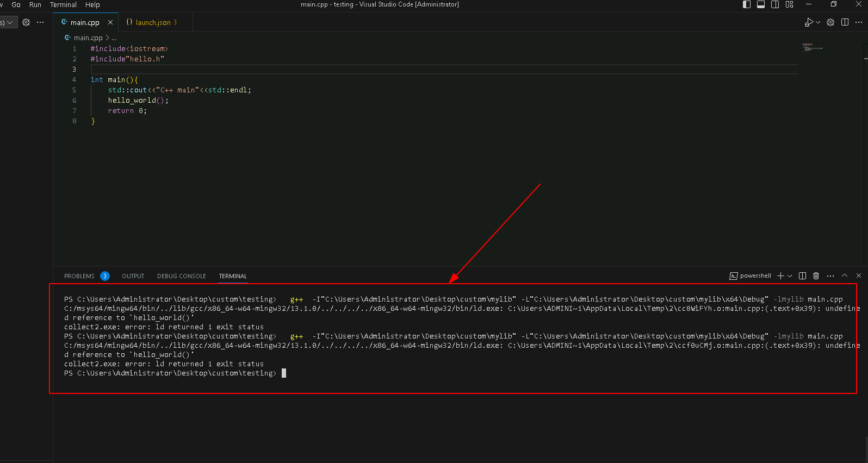Select the Terminal panel tab

tap(233, 276)
